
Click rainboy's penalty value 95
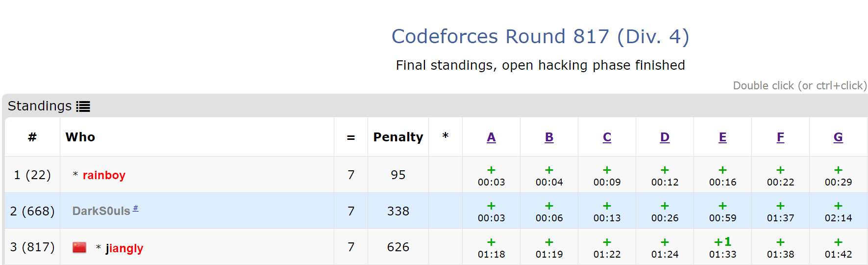(398, 175)
